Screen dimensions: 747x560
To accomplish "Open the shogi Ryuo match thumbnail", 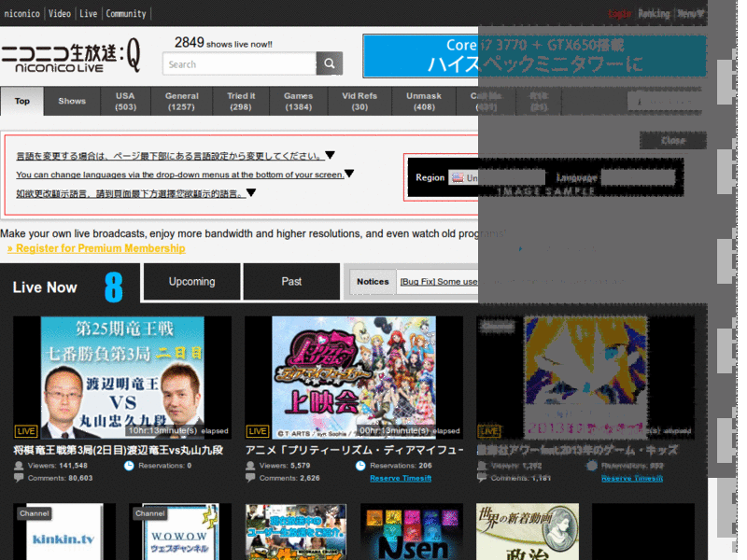I will click(122, 378).
